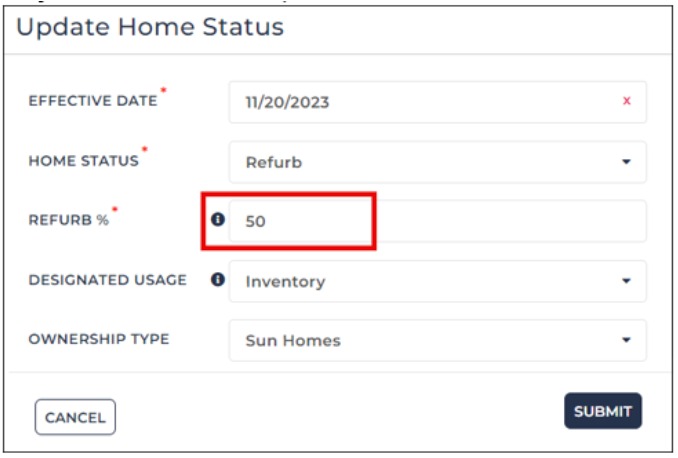Click the REFURB % label
The width and height of the screenshot is (678, 458).
68,220
